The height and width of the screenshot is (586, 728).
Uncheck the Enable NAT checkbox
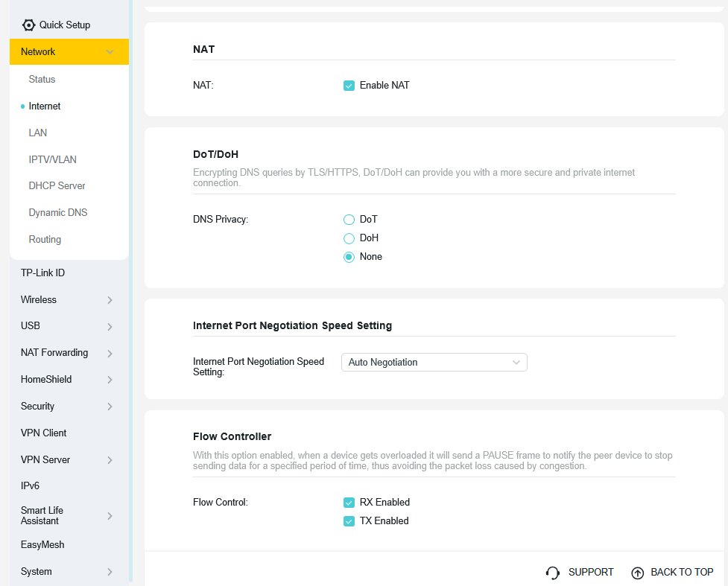pos(349,86)
